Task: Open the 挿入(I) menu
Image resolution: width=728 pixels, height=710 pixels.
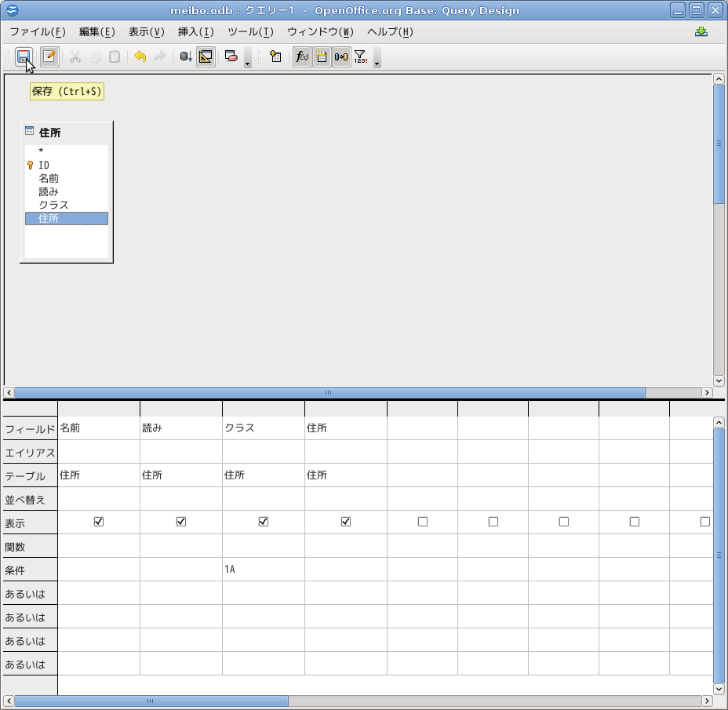Action: tap(195, 32)
